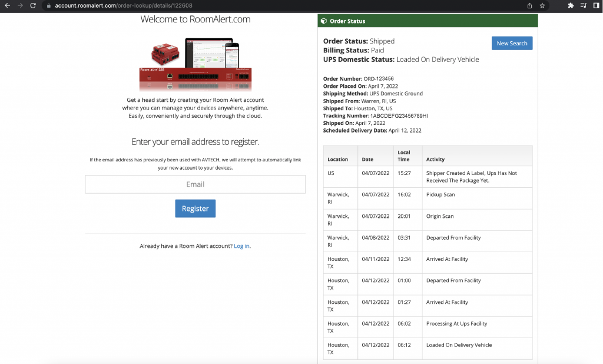The height and width of the screenshot is (364, 603).
Task: Click Shipped From Warren, RI, US text
Action: 359,101
